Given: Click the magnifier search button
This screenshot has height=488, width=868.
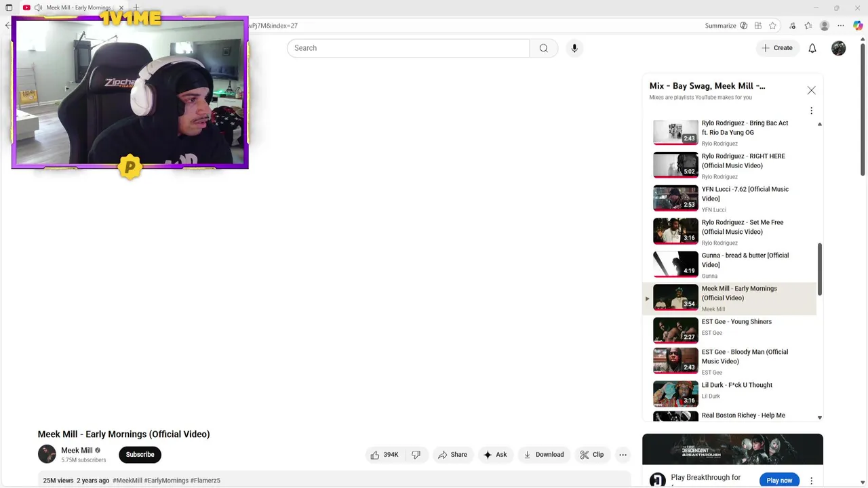Looking at the screenshot, I should tap(544, 48).
